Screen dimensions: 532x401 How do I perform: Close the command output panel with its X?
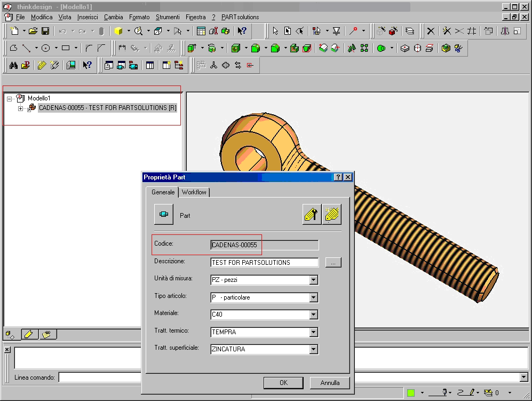click(7, 349)
